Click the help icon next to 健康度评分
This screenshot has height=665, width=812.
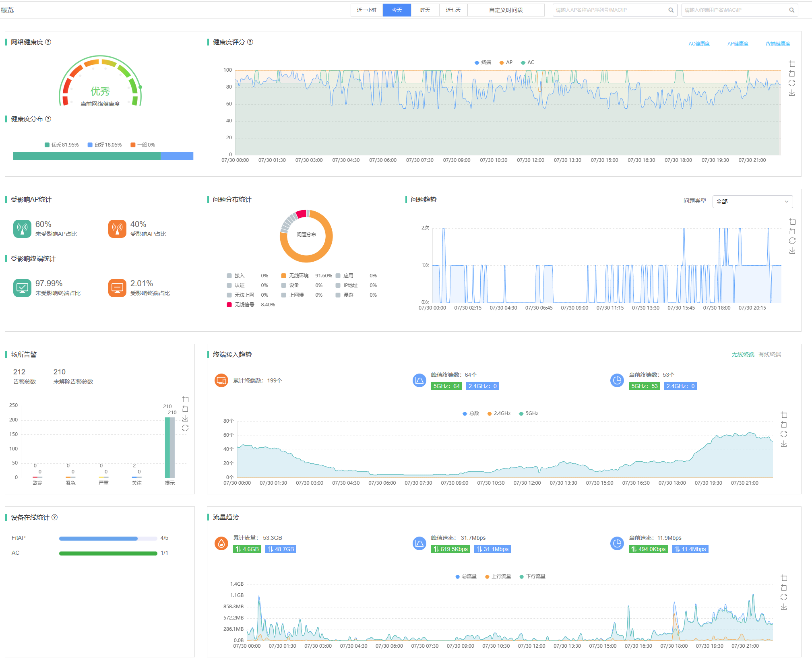point(250,42)
